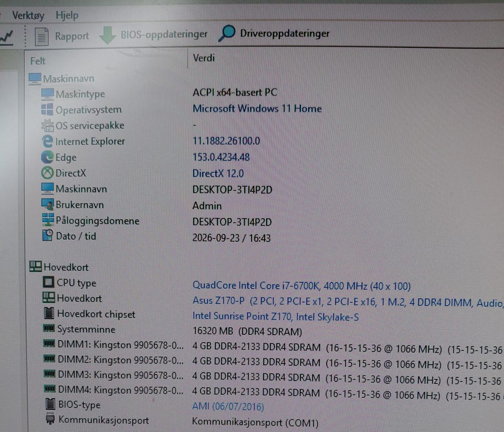Click the Rapport toolbar button
The image size is (504, 432).
click(62, 36)
